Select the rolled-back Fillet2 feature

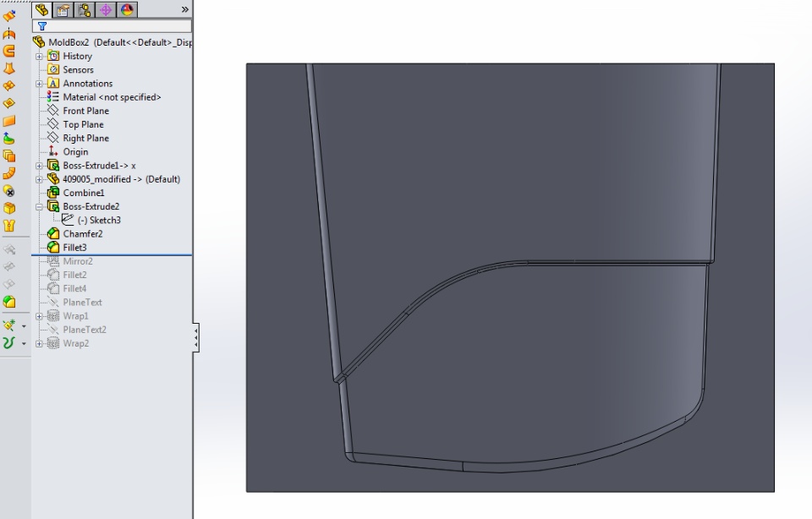point(68,275)
